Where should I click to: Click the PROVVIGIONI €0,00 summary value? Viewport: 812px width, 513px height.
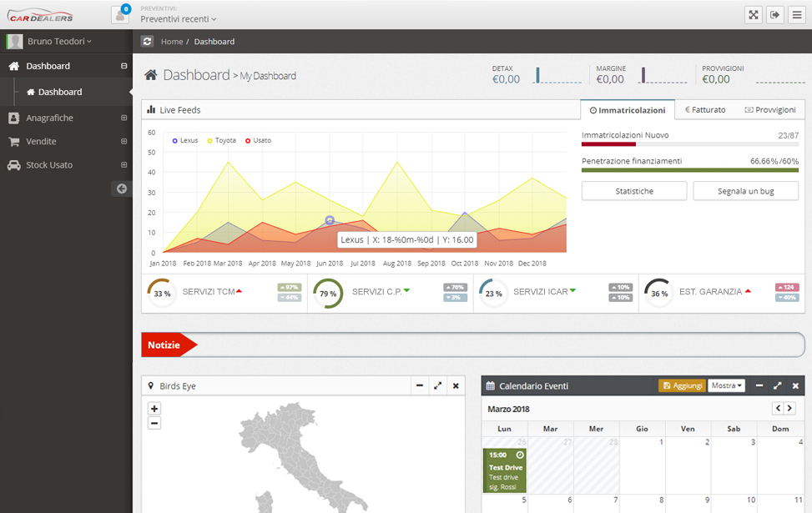pos(716,79)
